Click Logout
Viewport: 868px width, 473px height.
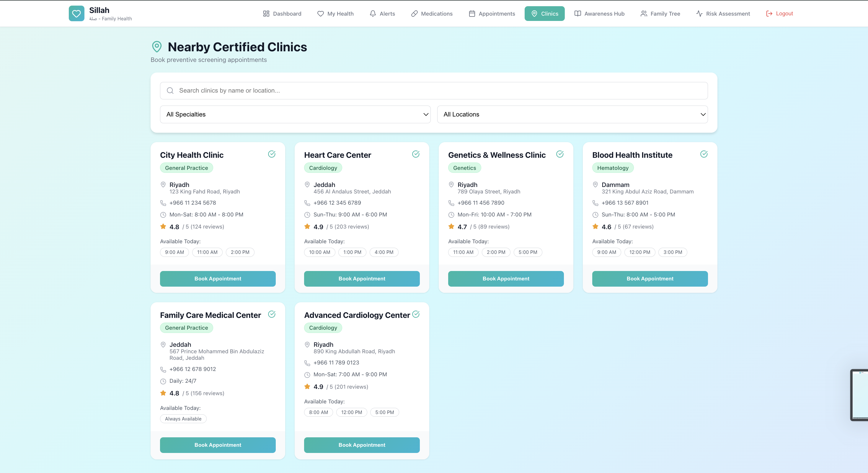coord(780,14)
